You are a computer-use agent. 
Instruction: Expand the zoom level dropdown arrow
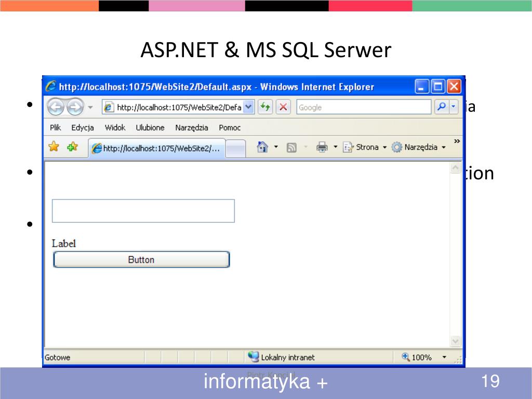click(444, 357)
